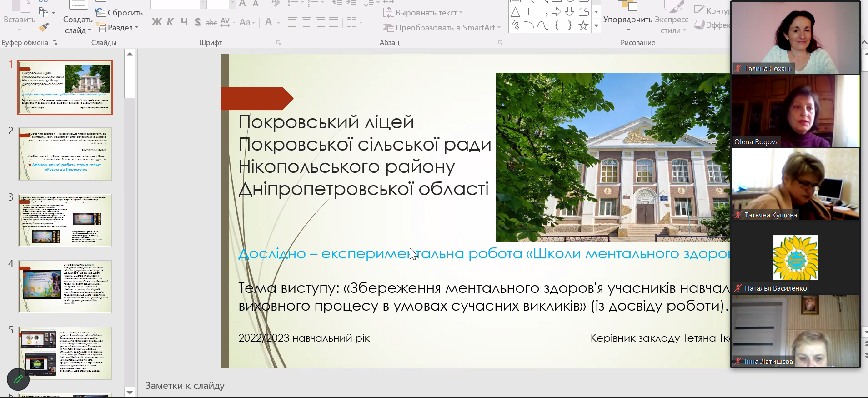Screen dimensions: 868x398
Task: Click the Сбросить reset slide button
Action: tap(120, 13)
